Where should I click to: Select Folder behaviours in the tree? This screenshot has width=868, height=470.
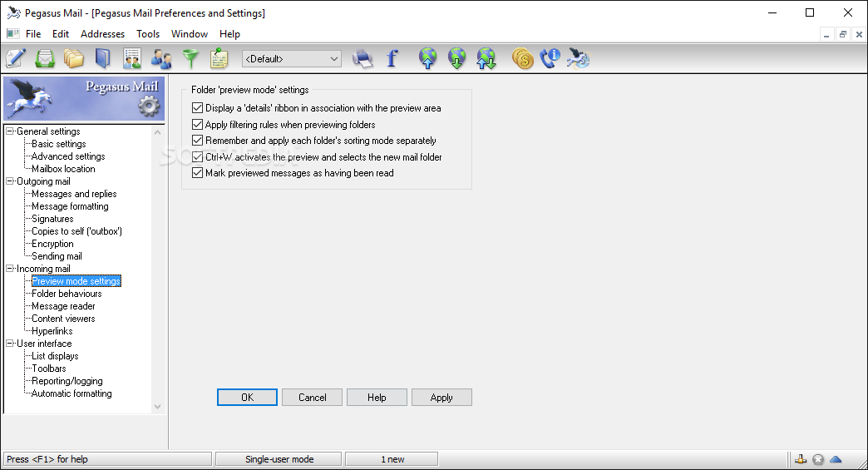(67, 294)
